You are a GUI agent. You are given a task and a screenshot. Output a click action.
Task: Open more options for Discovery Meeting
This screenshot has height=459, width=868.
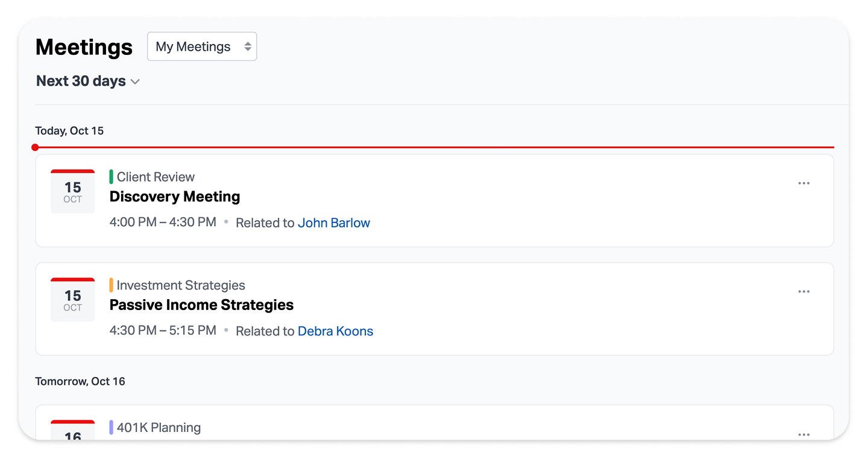pyautogui.click(x=804, y=183)
